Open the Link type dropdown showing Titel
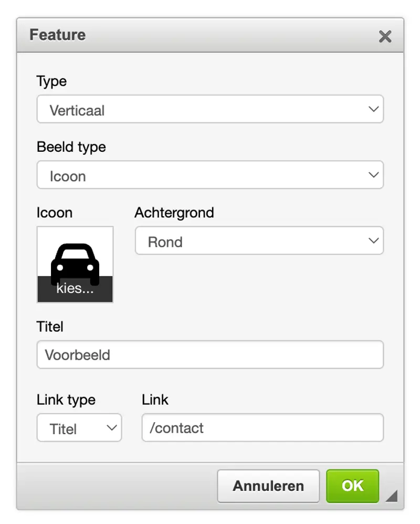The image size is (420, 524). pos(79,427)
